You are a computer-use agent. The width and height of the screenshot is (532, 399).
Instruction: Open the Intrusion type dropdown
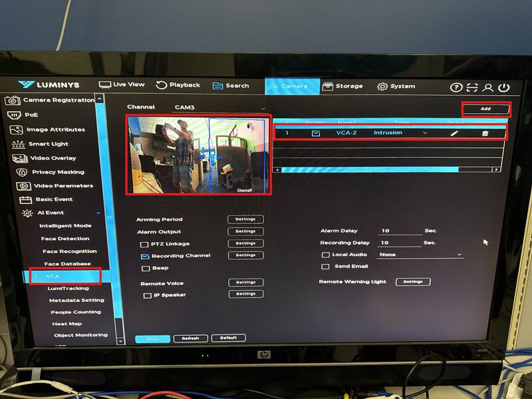[400, 132]
